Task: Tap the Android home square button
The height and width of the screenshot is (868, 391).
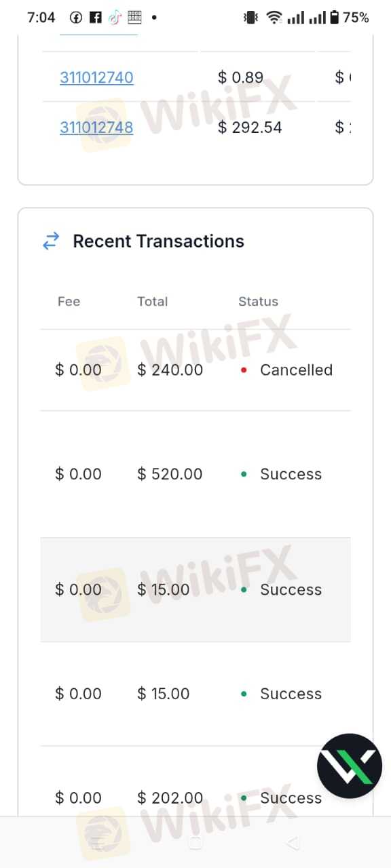Action: 195,843
